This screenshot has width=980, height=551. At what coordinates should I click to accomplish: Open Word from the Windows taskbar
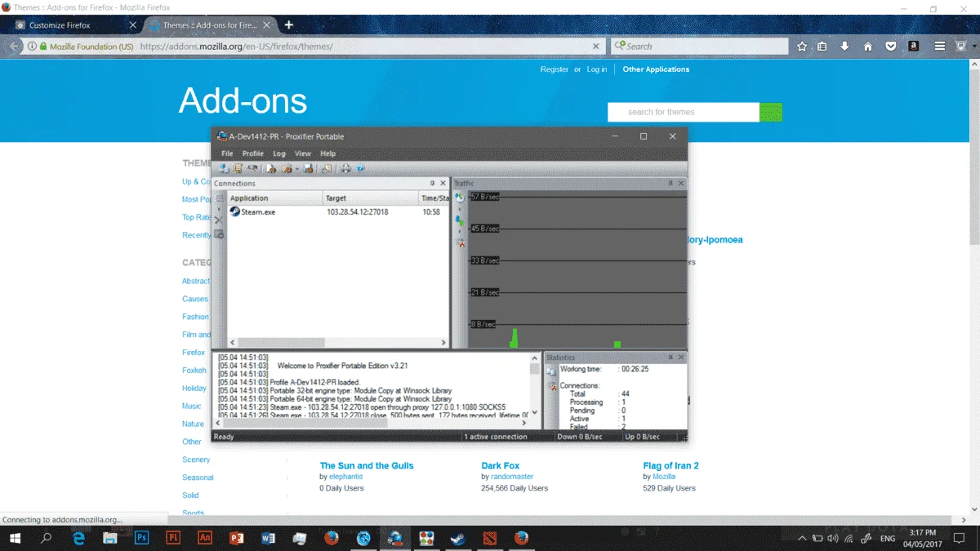tap(268, 538)
